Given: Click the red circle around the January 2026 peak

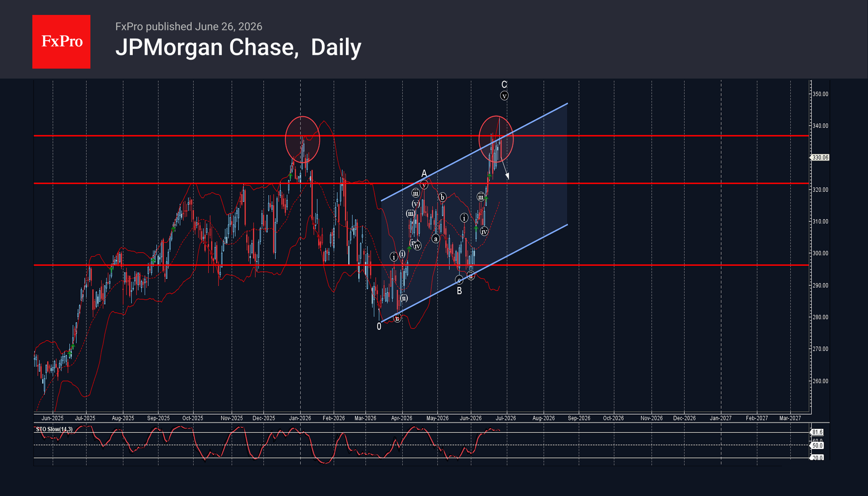Looking at the screenshot, I should (x=302, y=140).
